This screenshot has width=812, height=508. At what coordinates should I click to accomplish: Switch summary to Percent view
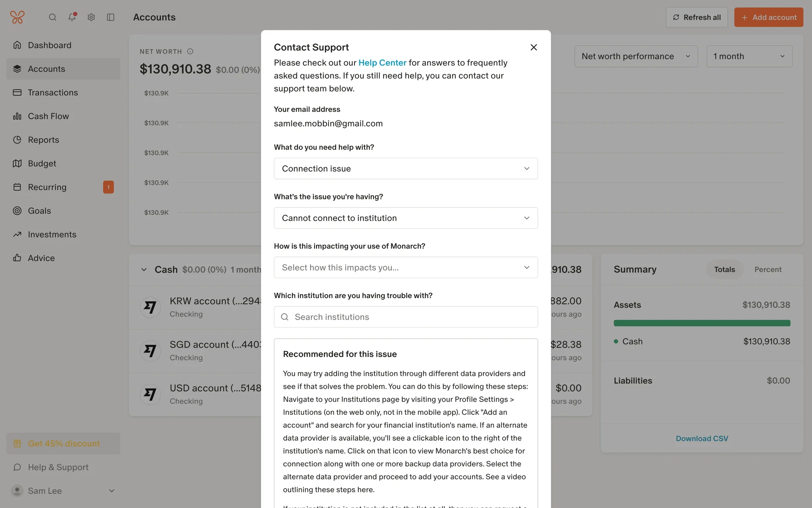[768, 269]
